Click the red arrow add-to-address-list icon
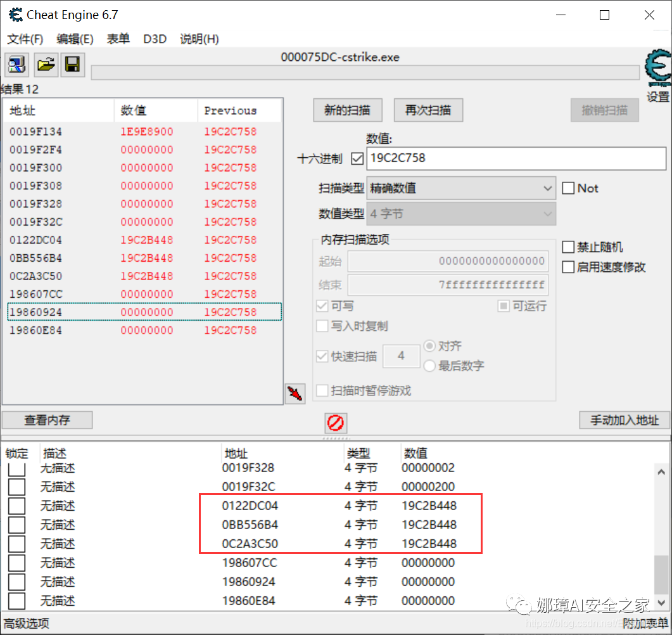Viewport: 672px width, 635px height. pyautogui.click(x=295, y=393)
